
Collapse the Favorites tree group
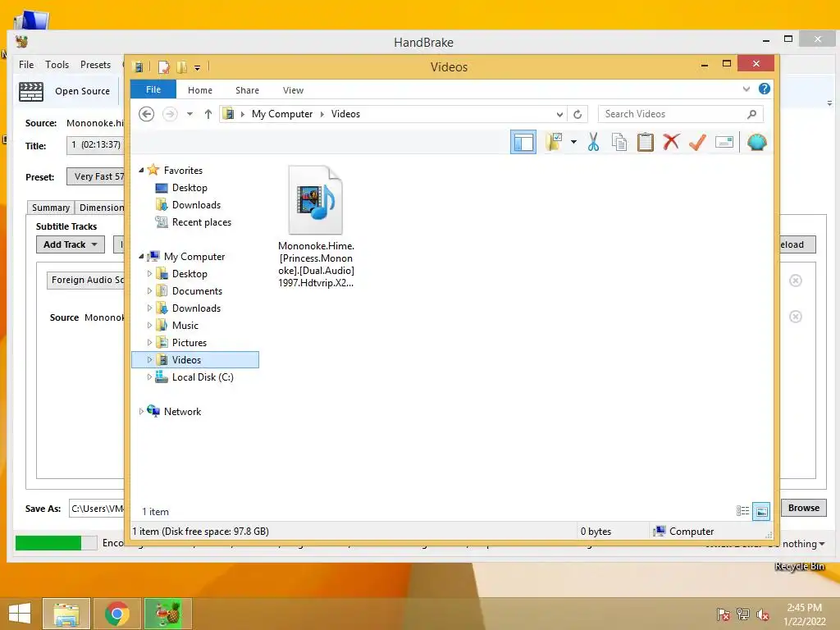click(141, 171)
